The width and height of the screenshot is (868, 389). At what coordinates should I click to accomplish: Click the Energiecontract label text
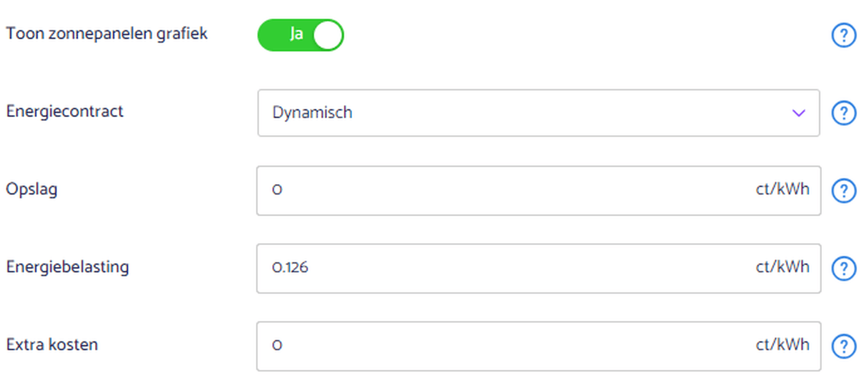pos(65,111)
